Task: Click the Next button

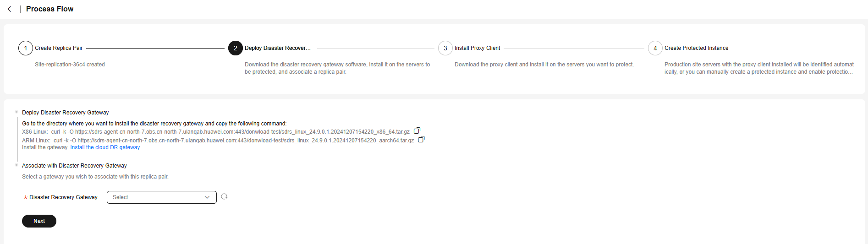Action: point(39,221)
